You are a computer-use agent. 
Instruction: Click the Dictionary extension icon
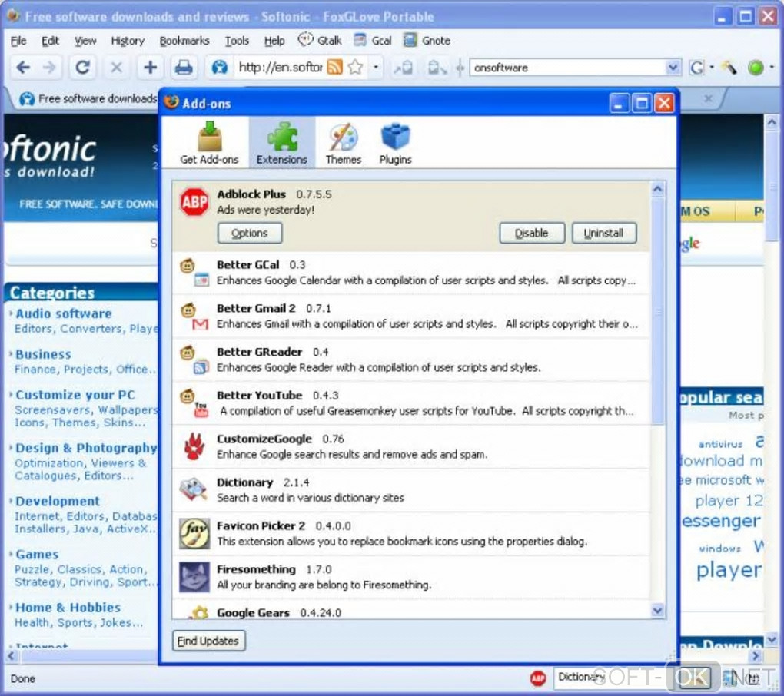coord(194,489)
